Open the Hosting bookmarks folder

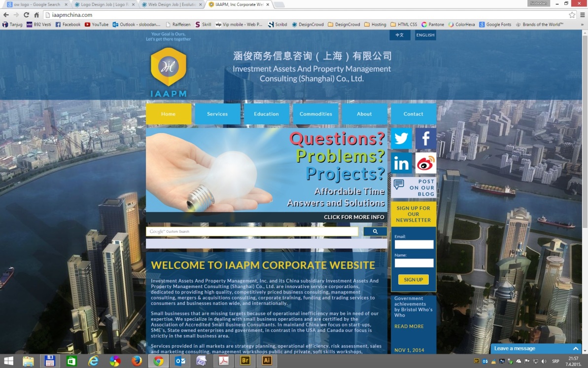375,24
